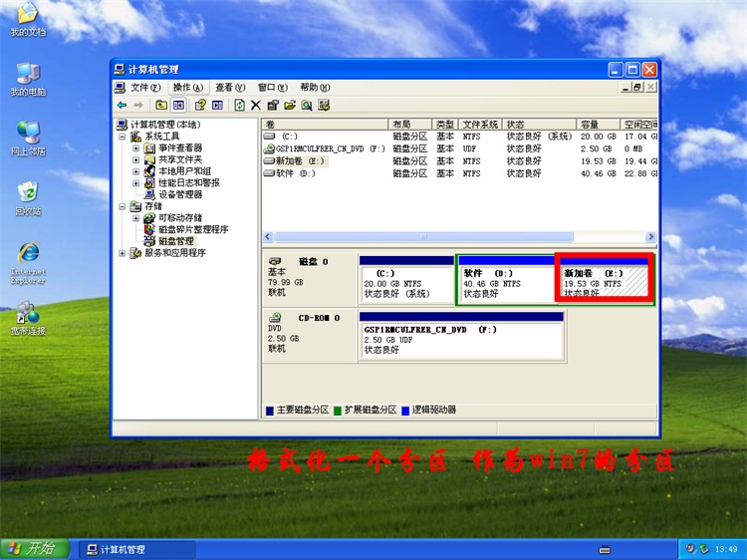Expand the 本地用户和组 tree node
This screenshot has height=560, width=747.
coord(135,171)
